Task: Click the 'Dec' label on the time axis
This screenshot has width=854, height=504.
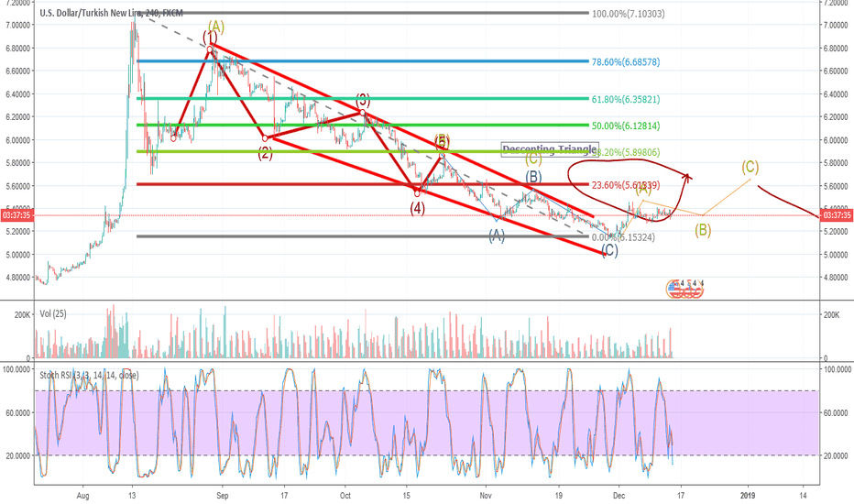Action: (619, 496)
